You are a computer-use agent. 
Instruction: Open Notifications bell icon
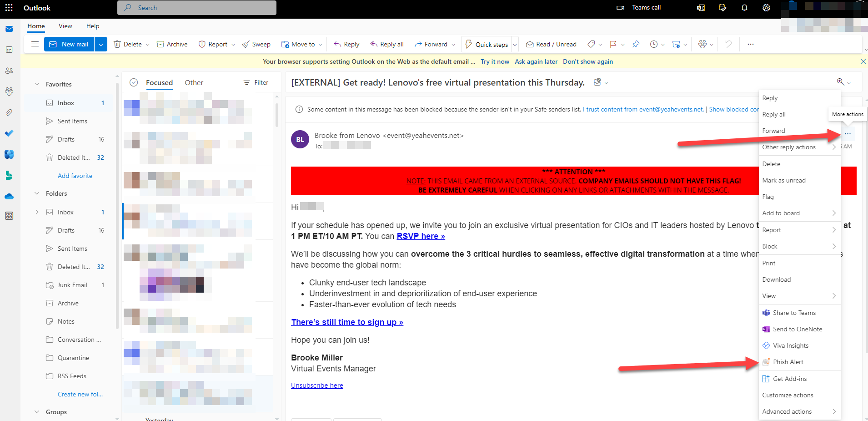[744, 8]
